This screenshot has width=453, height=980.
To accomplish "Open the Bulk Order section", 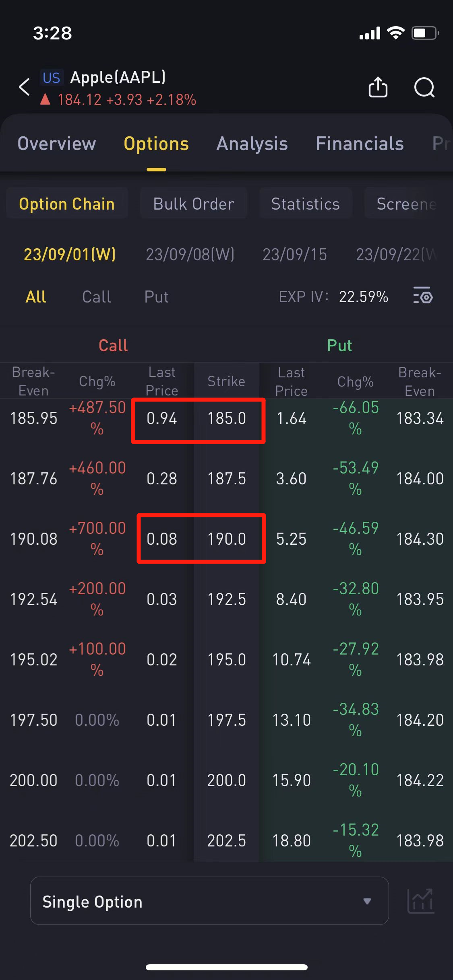I will 194,204.
